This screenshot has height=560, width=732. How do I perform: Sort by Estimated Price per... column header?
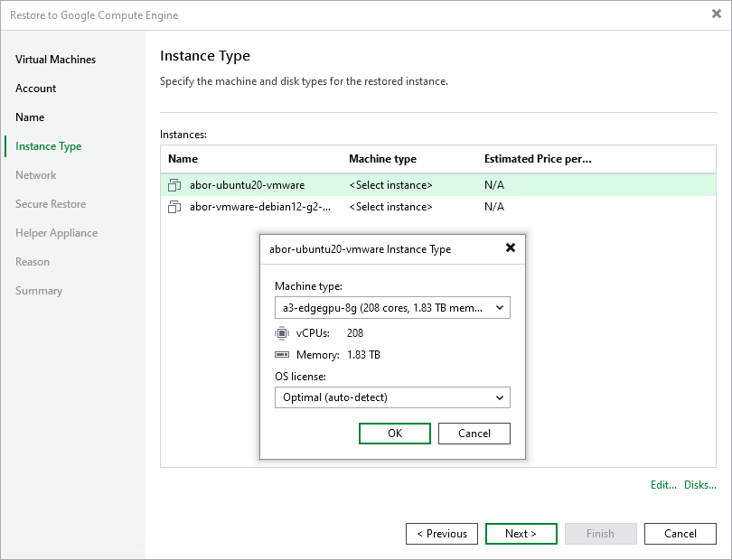pyautogui.click(x=538, y=159)
